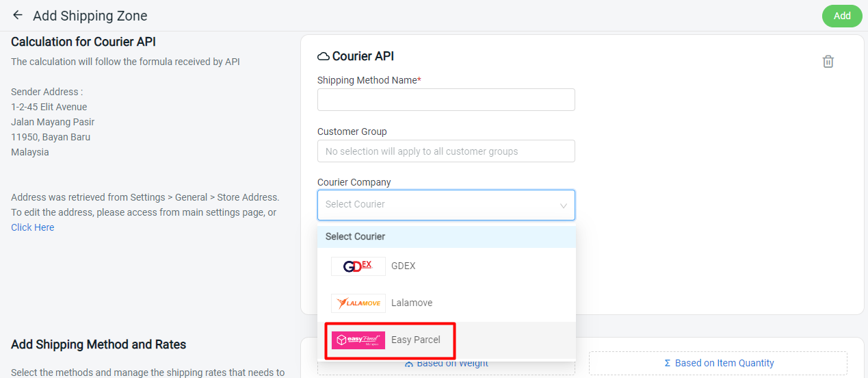Delete Courier API method with trash icon
868x378 pixels.
[x=828, y=62]
